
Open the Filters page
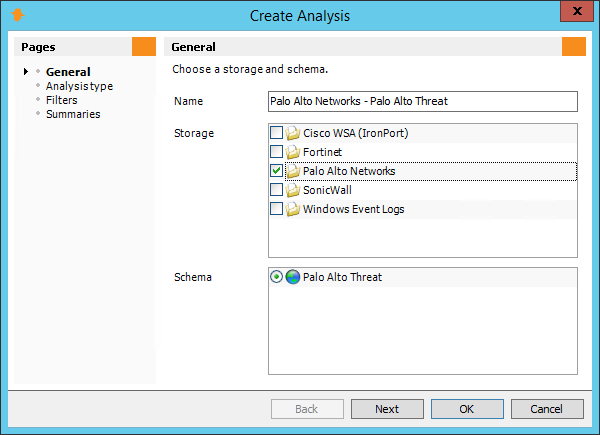[x=62, y=100]
